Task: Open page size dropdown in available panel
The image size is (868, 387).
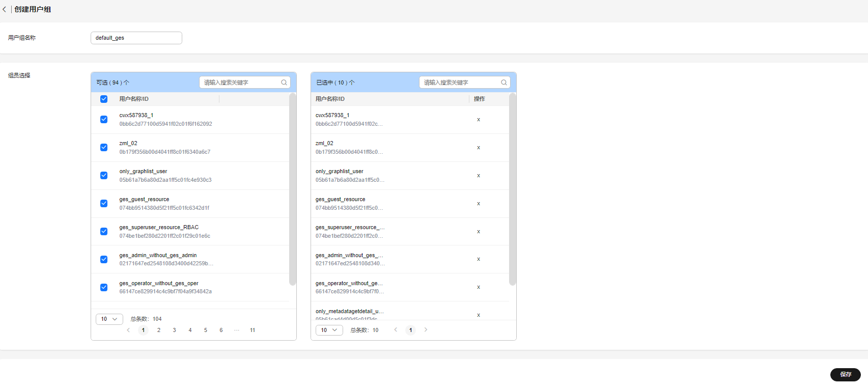Action: tap(109, 319)
